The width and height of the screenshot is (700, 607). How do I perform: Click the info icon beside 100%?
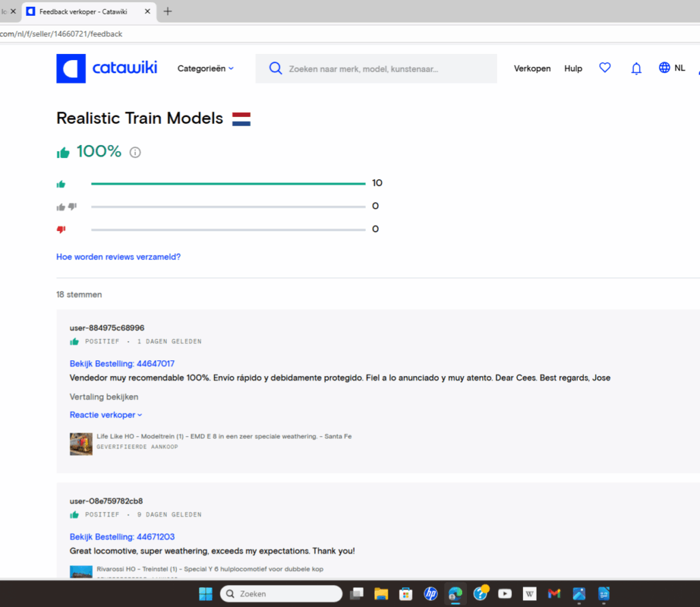135,152
